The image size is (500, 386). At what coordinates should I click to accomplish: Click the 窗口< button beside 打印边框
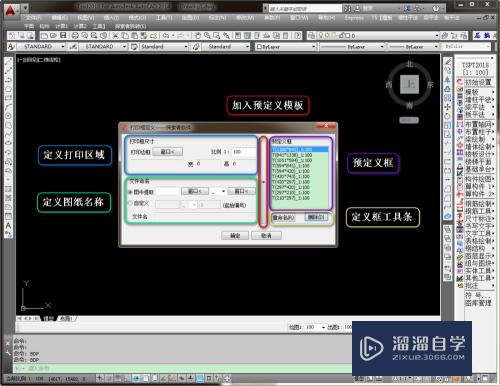[x=168, y=152]
